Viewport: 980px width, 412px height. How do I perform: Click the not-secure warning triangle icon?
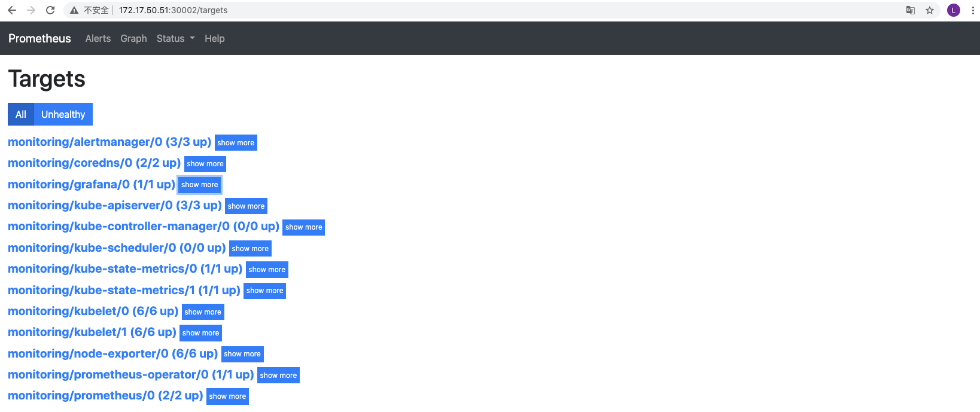tap(74, 10)
